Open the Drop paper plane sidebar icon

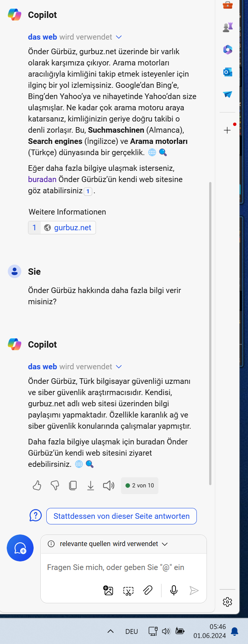(x=227, y=94)
